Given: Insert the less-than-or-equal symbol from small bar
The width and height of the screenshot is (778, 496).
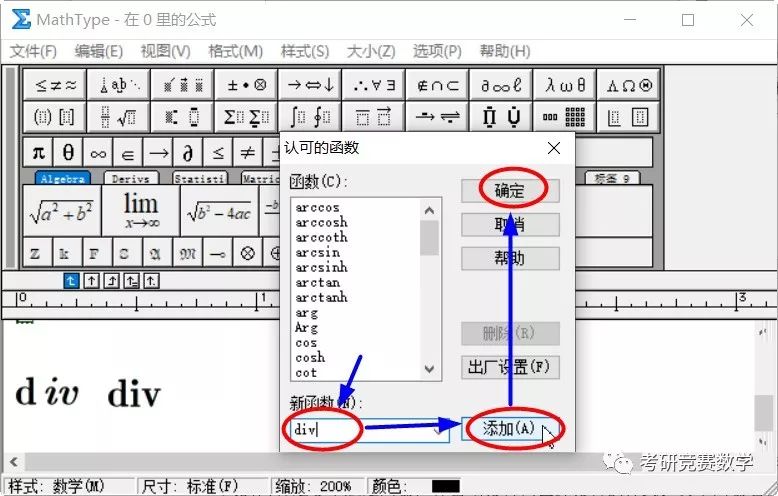Looking at the screenshot, I should pos(218,153).
